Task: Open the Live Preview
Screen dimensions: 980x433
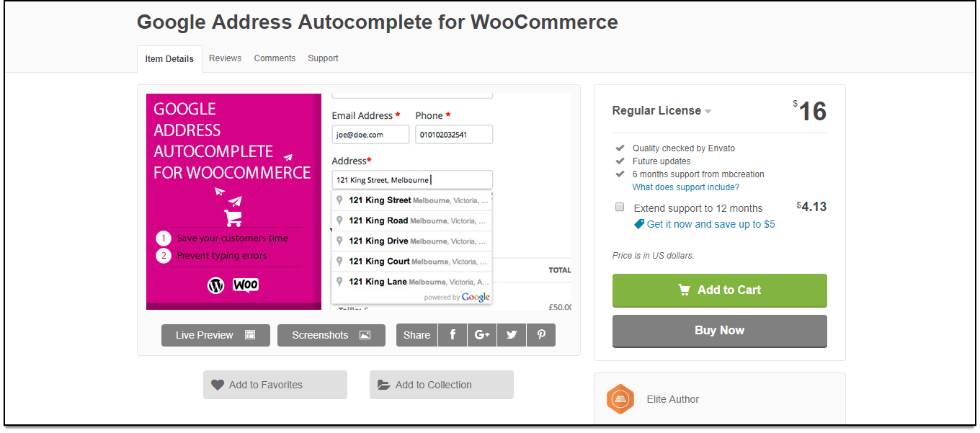Action: (215, 335)
